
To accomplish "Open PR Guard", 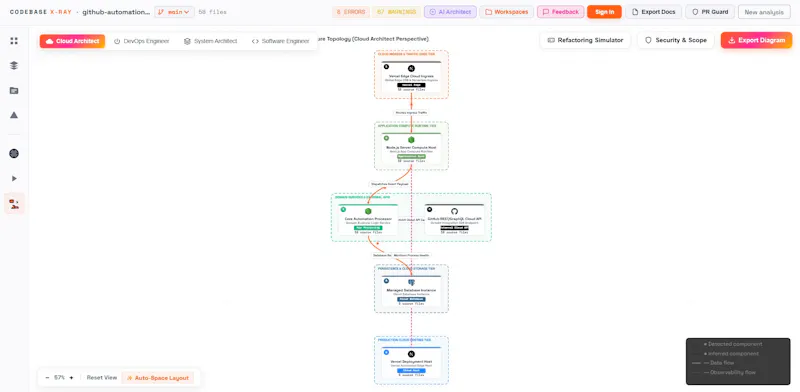I will pyautogui.click(x=710, y=12).
